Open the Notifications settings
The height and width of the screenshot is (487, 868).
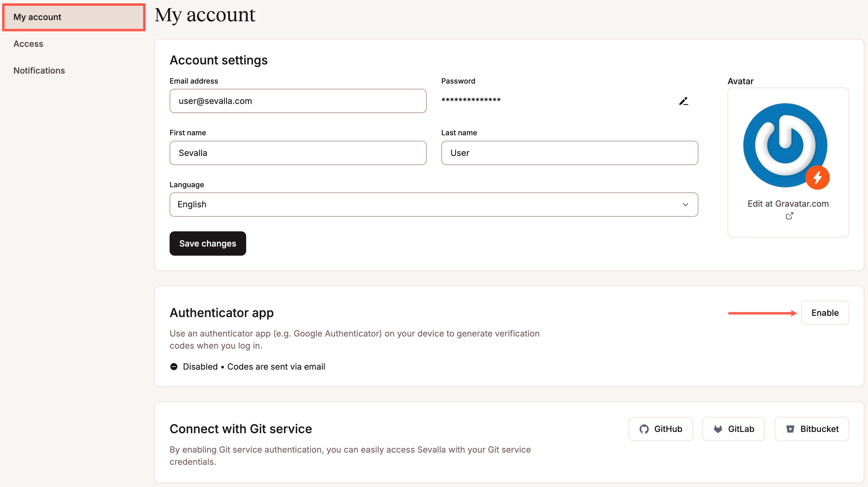point(39,71)
